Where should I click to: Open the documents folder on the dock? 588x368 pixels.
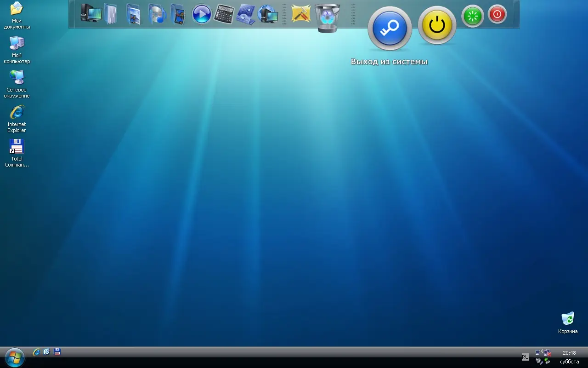coord(110,15)
